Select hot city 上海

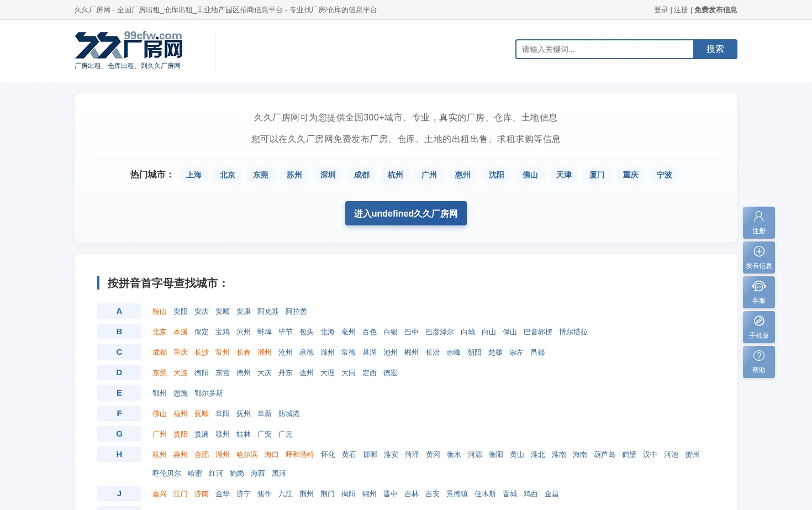(x=194, y=175)
